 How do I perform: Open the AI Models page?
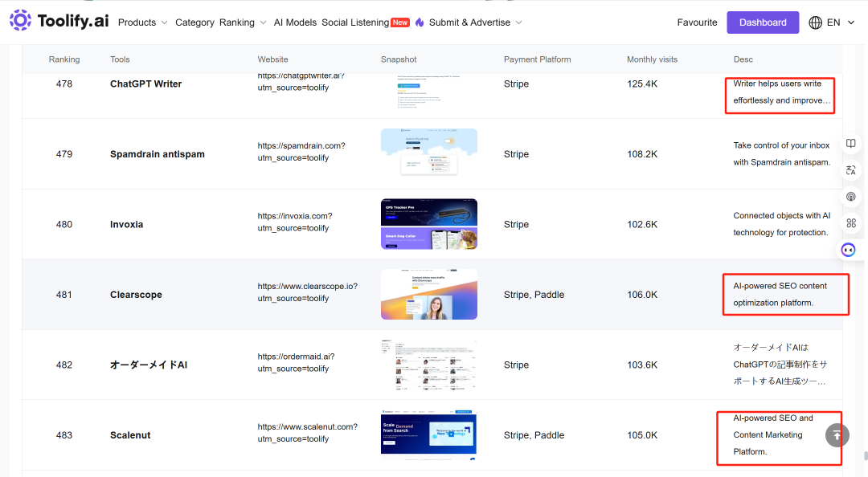(295, 22)
